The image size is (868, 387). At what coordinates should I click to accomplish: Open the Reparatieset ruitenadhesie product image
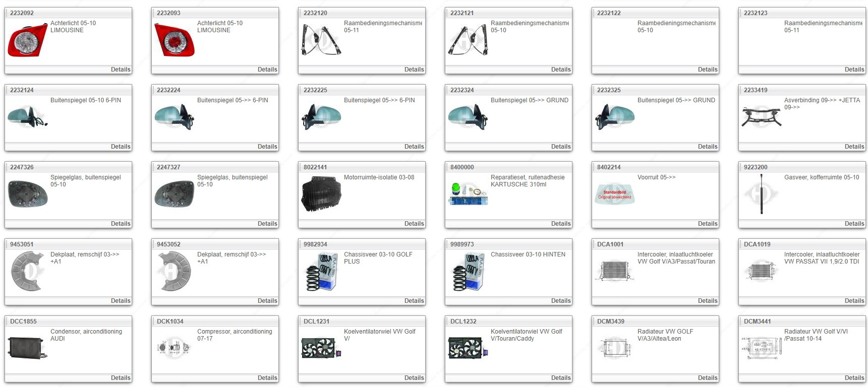468,195
